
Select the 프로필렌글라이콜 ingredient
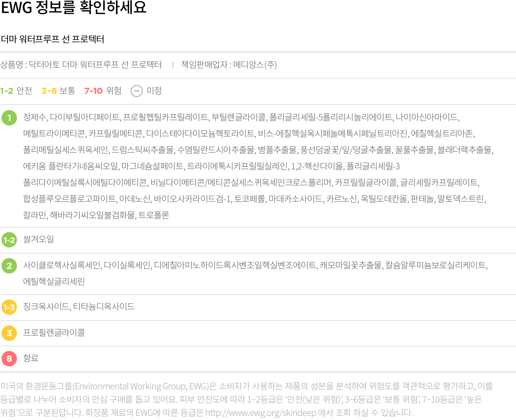(54, 332)
